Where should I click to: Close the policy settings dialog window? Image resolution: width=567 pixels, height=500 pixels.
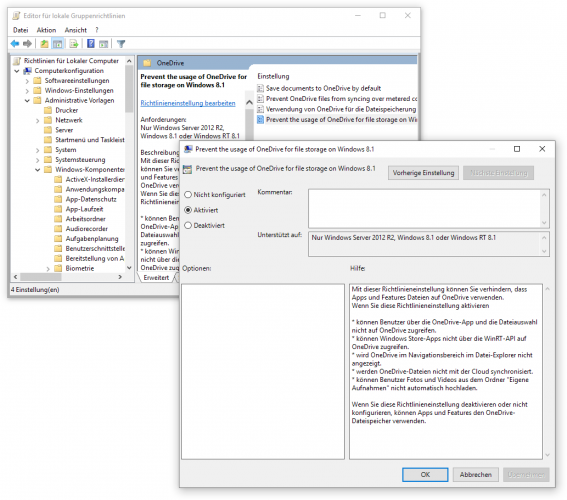pyautogui.click(x=542, y=149)
